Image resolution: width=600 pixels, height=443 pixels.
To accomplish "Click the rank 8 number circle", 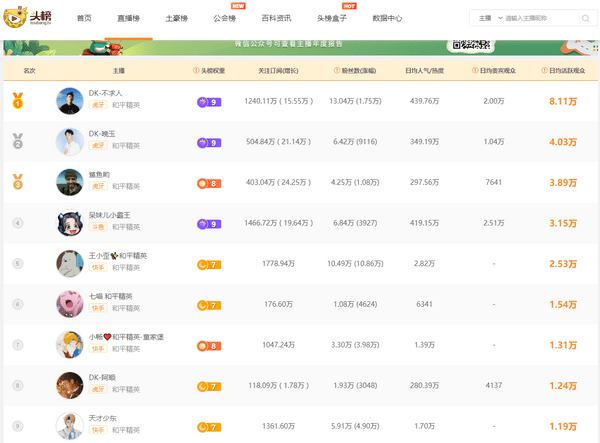I will [x=18, y=386].
